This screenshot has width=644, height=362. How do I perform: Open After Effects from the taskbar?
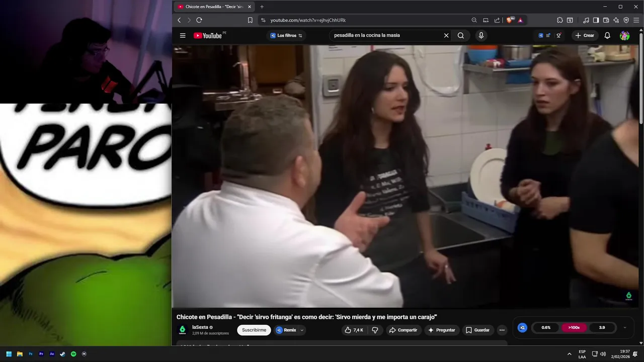(52, 354)
